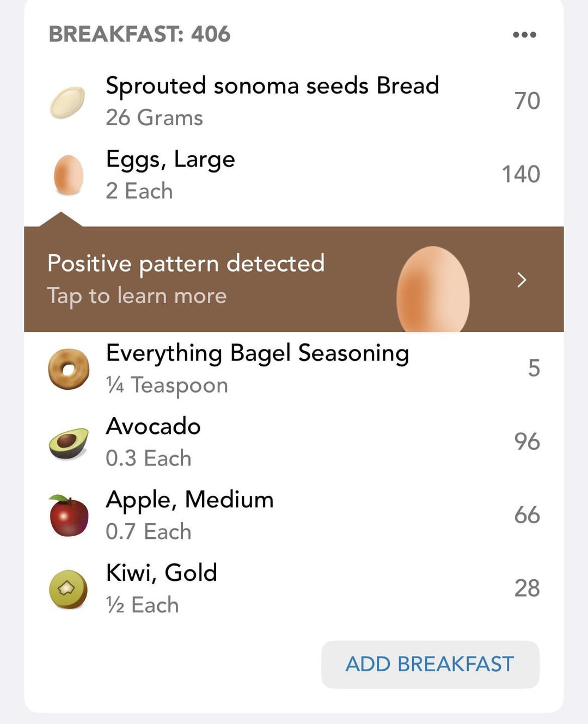This screenshot has width=588, height=724.
Task: Tap the red apple icon
Action: coord(69,516)
